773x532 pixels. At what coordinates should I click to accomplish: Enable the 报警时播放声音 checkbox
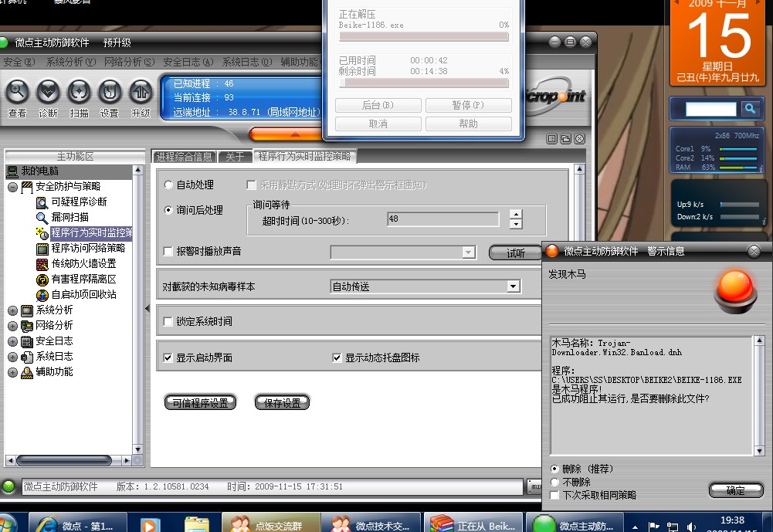[x=168, y=252]
